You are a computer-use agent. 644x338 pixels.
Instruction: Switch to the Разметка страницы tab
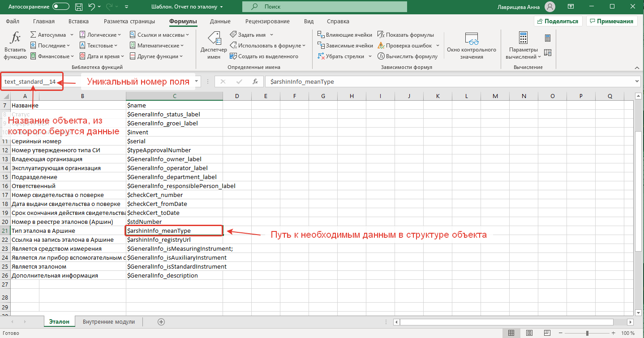[129, 21]
